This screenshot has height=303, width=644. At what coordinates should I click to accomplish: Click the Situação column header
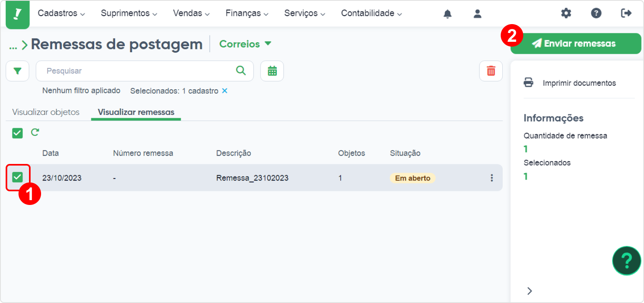pyautogui.click(x=405, y=153)
